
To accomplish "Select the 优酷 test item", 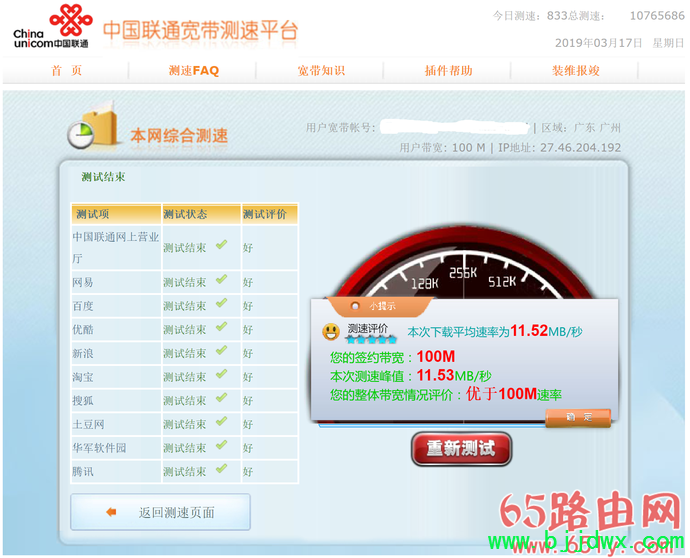I will pyautogui.click(x=83, y=330).
